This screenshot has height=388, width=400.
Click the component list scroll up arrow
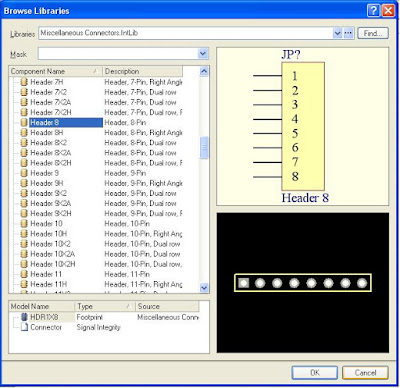[x=204, y=71]
